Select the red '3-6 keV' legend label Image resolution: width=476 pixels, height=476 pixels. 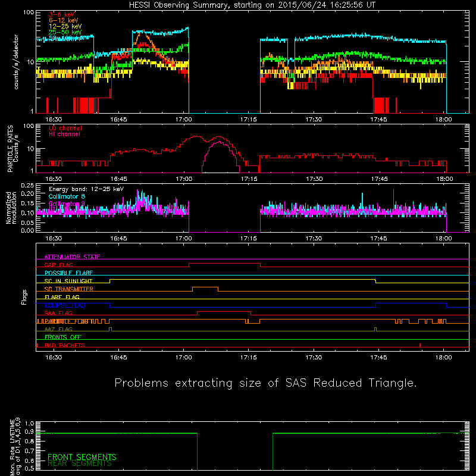[62, 14]
